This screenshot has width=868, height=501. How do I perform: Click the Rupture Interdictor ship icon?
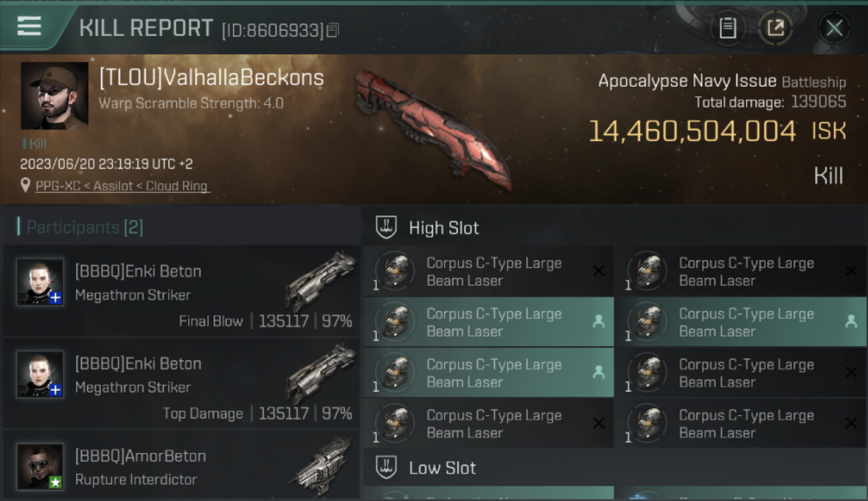323,466
